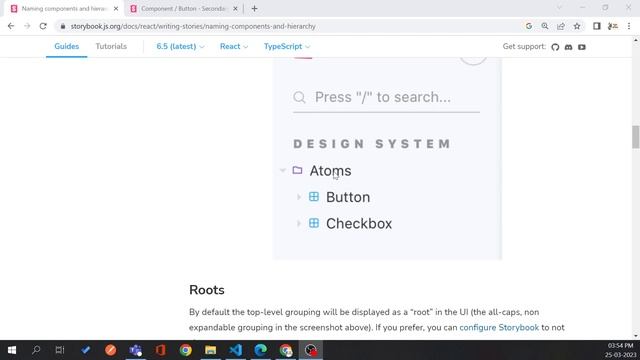Open the browser extension icon beside side panel
Image resolution: width=640 pixels, height=360 pixels.
click(x=613, y=26)
